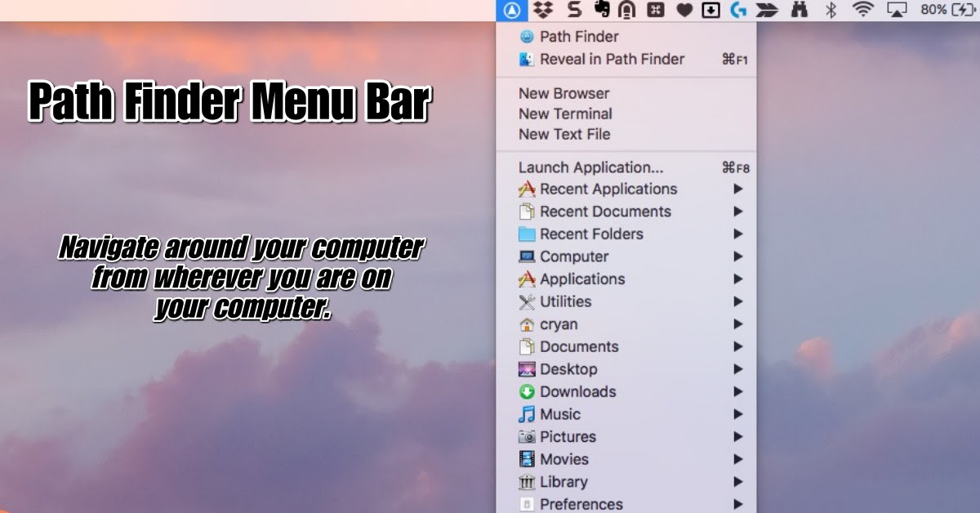Click the Recent Folders blue folder icon

(x=527, y=234)
